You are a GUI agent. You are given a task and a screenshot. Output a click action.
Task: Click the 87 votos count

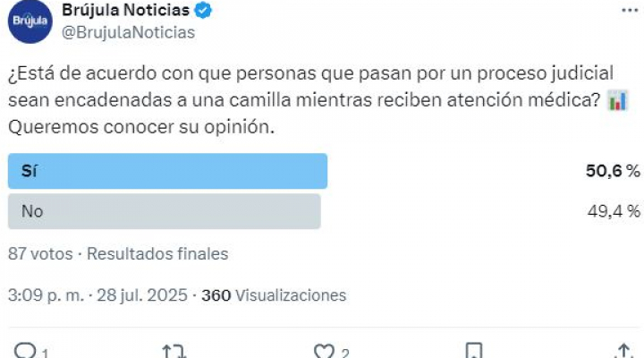40,253
